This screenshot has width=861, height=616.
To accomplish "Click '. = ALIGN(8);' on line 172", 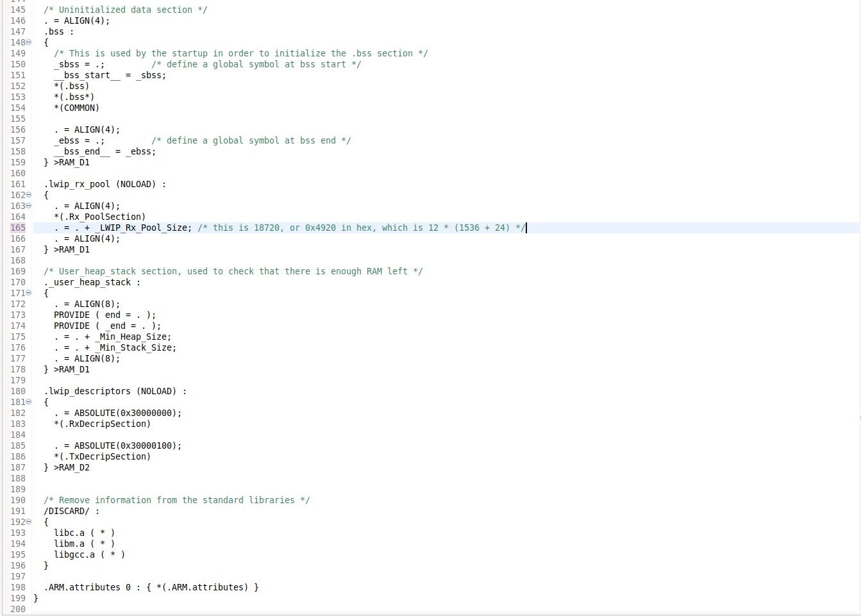I will (x=87, y=304).
